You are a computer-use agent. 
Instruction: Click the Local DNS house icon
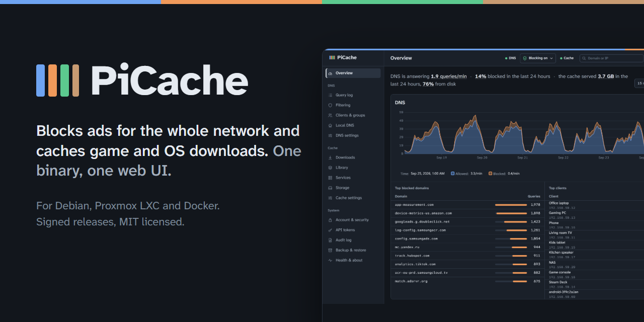point(330,125)
